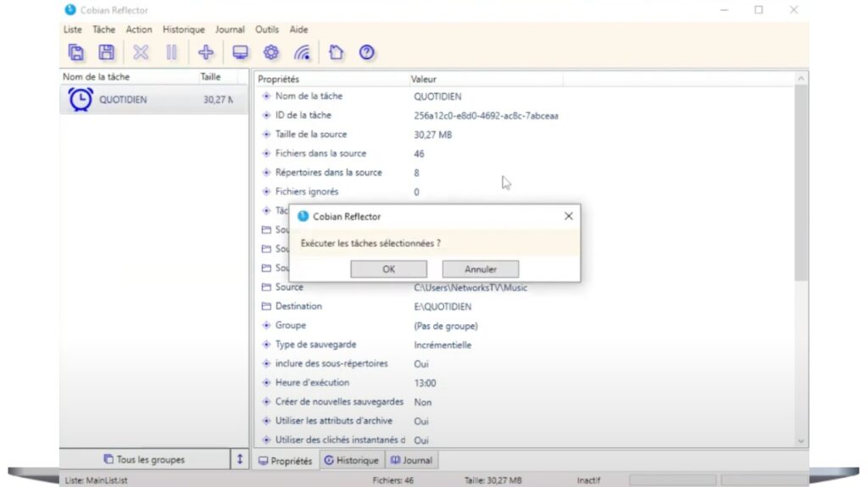Switch to the Journal bottom tab

[411, 461]
